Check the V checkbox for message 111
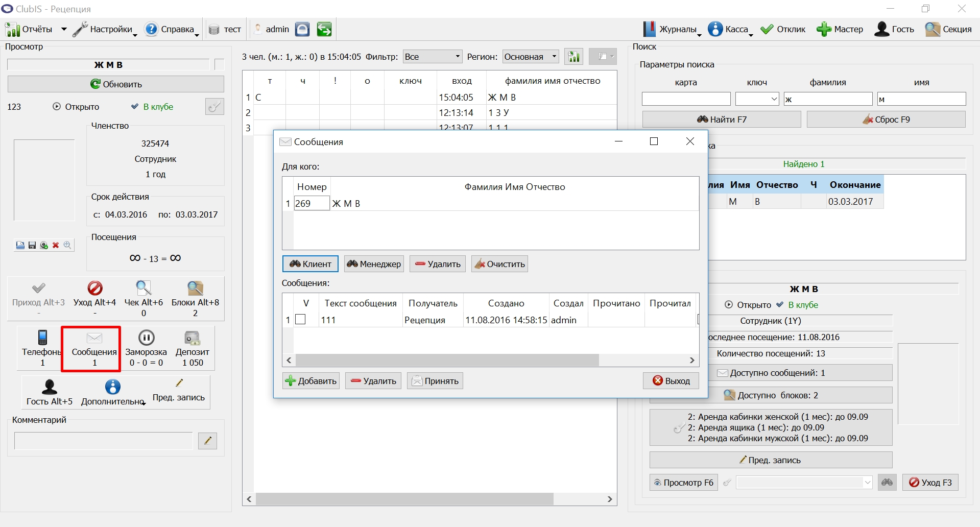Viewport: 980px width, 527px height. [x=301, y=319]
